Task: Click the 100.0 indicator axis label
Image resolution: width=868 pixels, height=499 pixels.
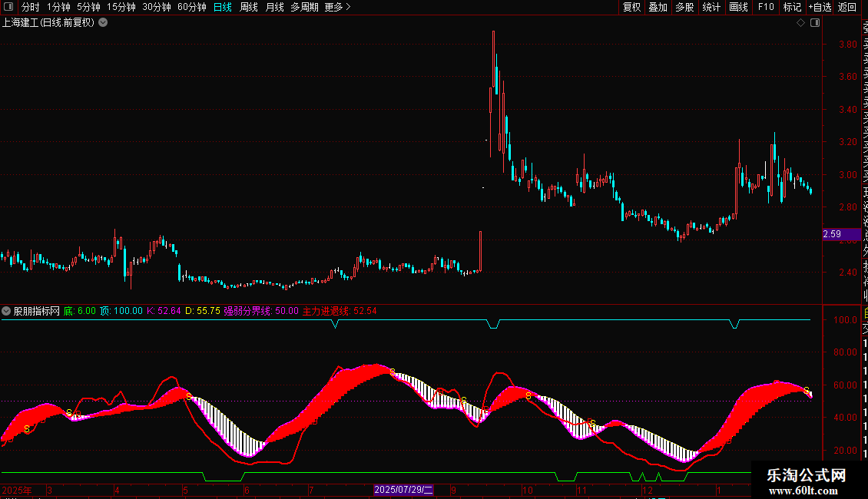Action: 845,320
